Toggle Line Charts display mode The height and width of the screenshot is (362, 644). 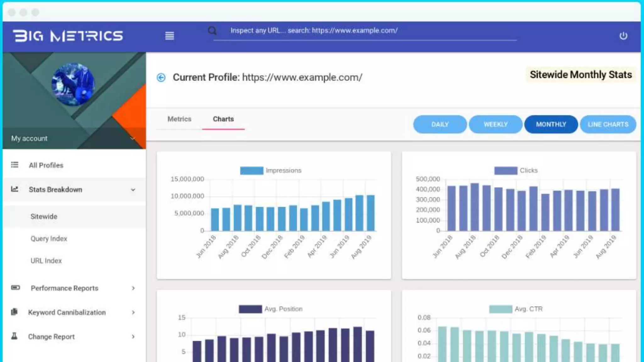[608, 124]
